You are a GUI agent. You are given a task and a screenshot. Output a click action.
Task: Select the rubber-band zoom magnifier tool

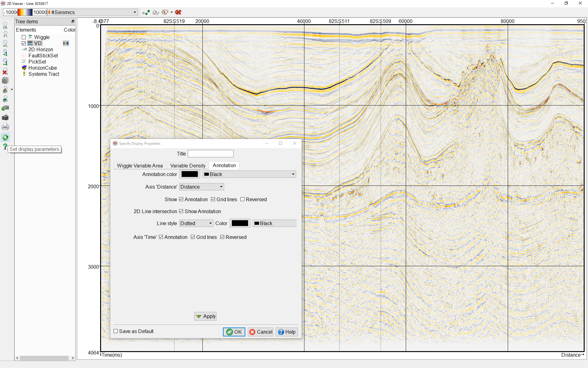tap(5, 25)
